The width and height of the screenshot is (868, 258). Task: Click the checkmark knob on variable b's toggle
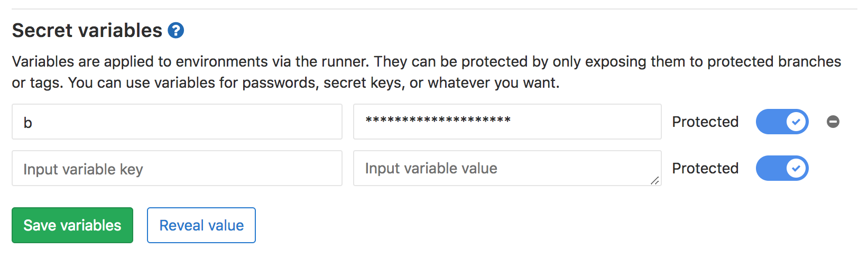796,122
